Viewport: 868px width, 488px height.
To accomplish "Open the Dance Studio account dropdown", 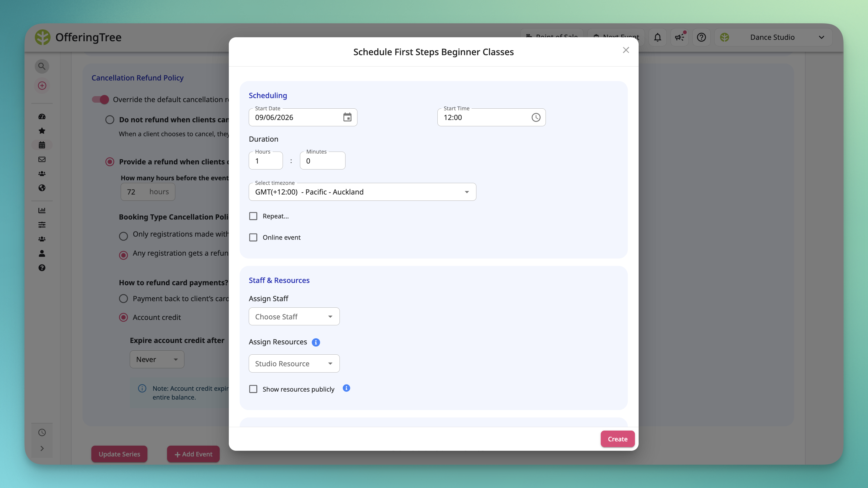I will (x=773, y=37).
